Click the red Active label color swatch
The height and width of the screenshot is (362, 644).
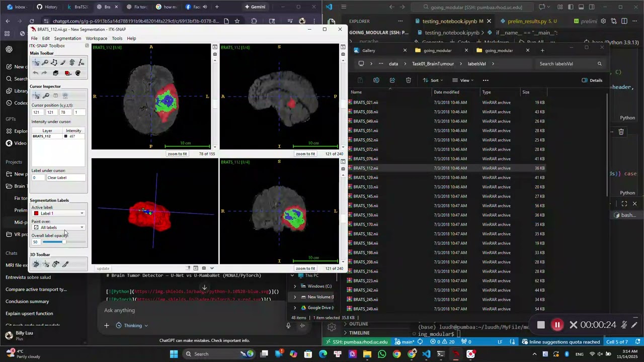point(36,213)
